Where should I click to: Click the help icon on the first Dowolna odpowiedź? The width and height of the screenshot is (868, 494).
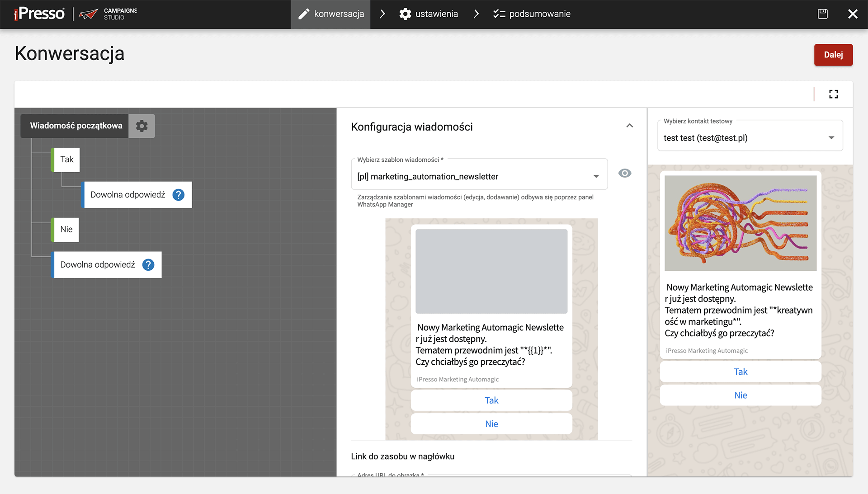(179, 195)
